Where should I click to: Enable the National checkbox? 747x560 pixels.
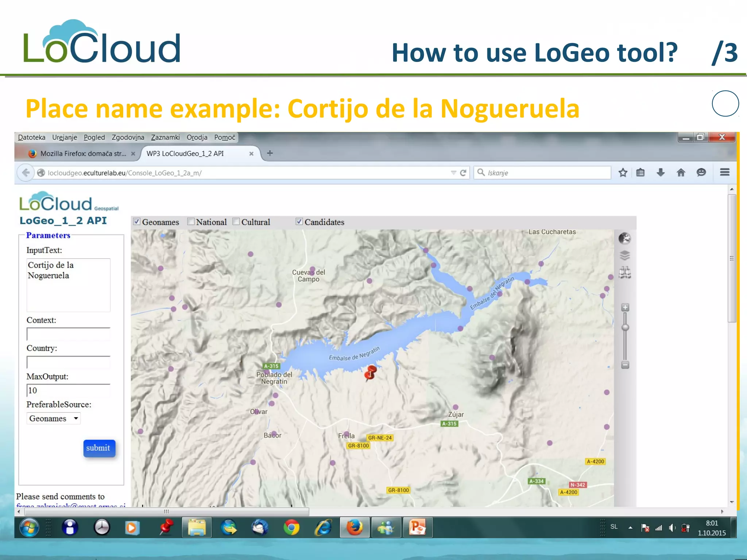coord(191,221)
